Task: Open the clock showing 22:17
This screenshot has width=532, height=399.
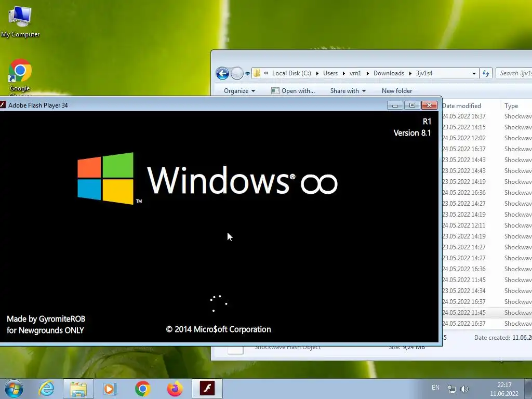Action: [x=504, y=389]
